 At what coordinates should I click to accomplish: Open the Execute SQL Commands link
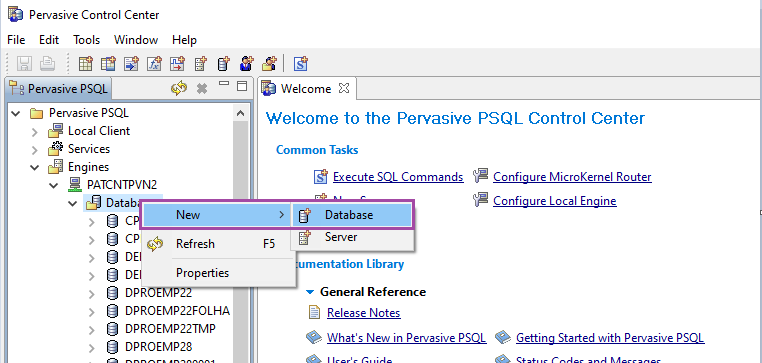pos(398,177)
